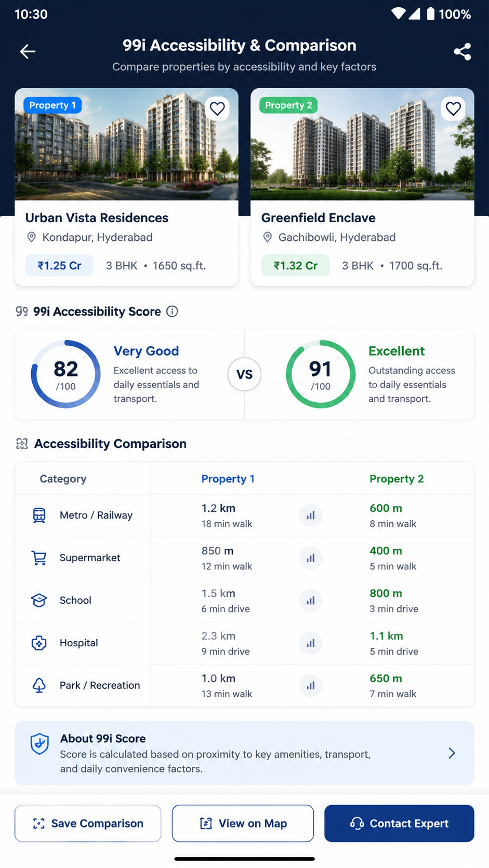Favorite Urban Vista Residences with heart

point(217,108)
